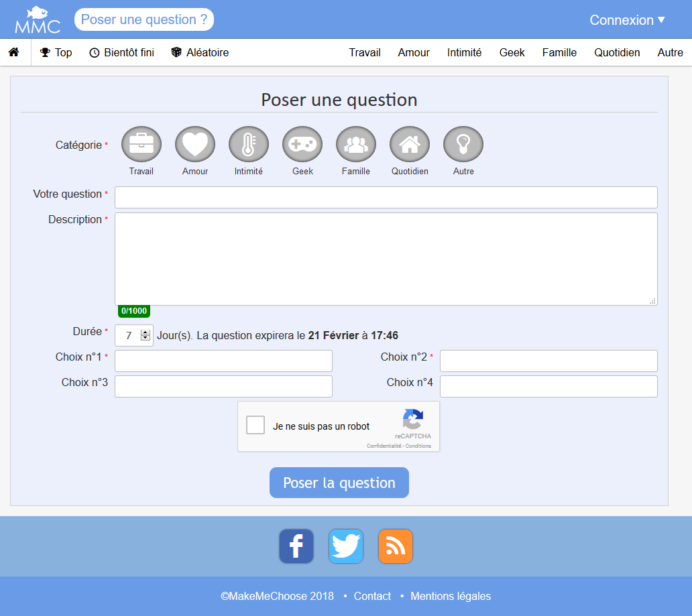Go to Quotidien in the navigation bar
The width and height of the screenshot is (692, 616).
pyautogui.click(x=617, y=52)
